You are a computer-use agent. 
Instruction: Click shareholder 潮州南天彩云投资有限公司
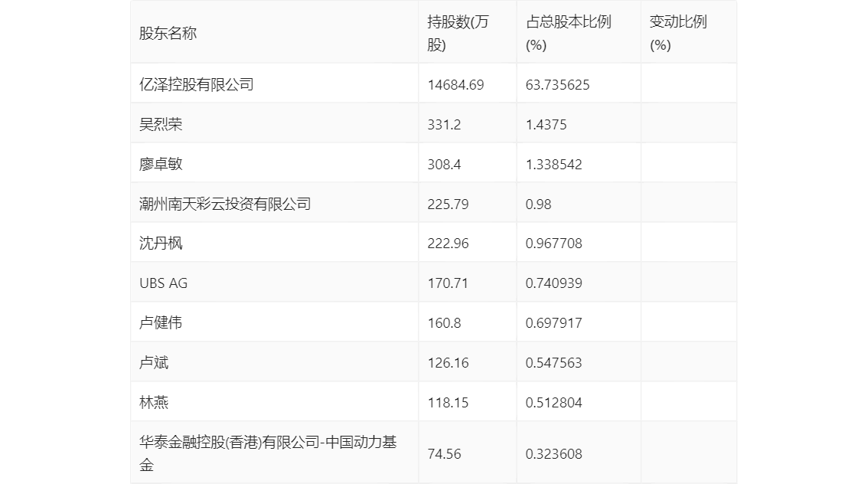coord(225,204)
